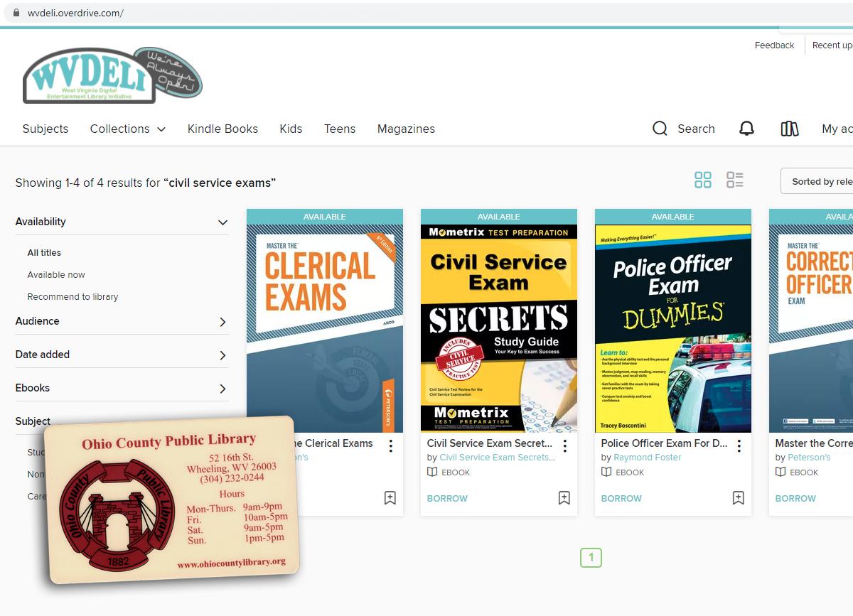Viewport: 853px width, 616px height.
Task: Open Master the Corrections Officer title link
Action: pyautogui.click(x=814, y=443)
